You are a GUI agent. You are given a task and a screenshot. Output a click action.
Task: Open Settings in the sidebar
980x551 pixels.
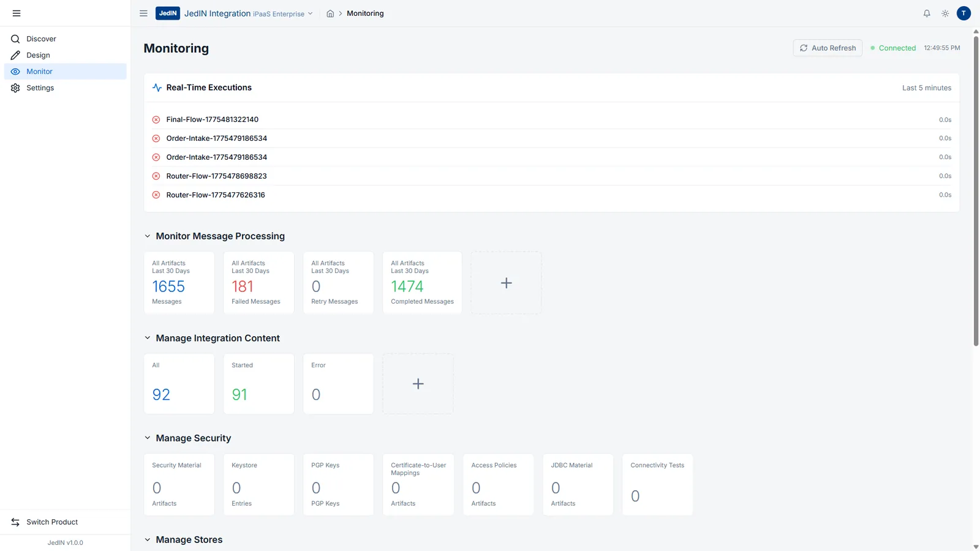tap(66, 88)
